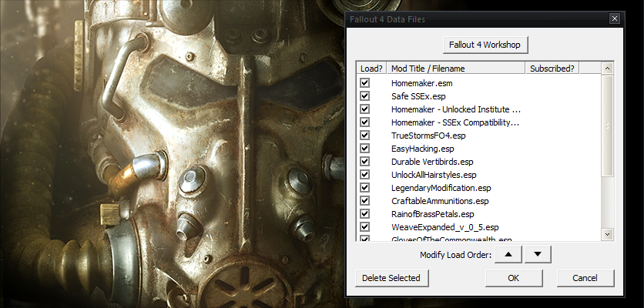
Task: Uncheck the Homemaker.esm load checkbox
Action: click(x=364, y=83)
